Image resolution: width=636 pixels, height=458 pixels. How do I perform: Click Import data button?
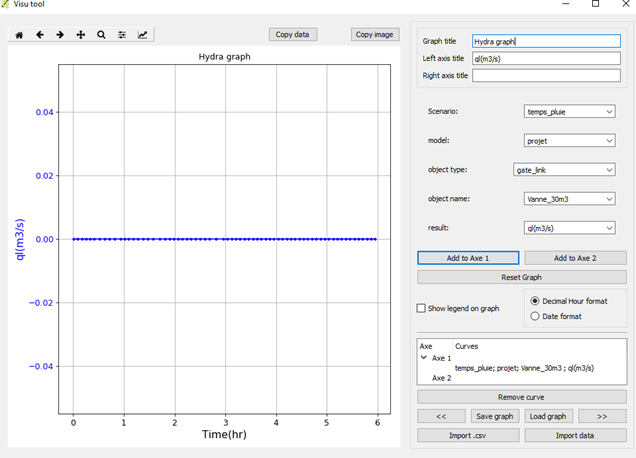tap(575, 435)
